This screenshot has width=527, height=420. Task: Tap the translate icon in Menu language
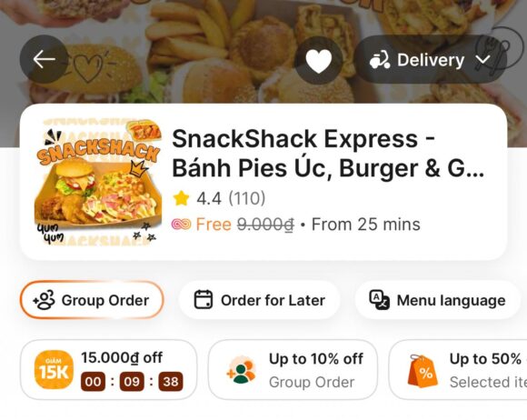pyautogui.click(x=380, y=300)
